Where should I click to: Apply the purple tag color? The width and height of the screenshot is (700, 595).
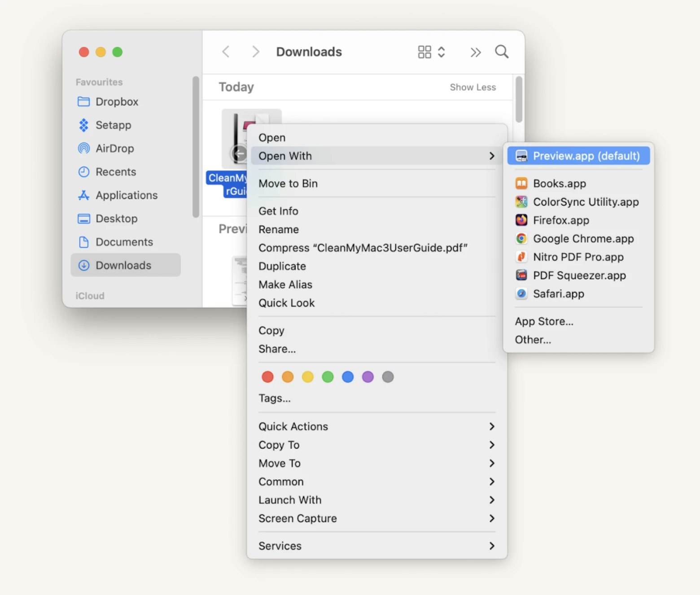click(368, 377)
